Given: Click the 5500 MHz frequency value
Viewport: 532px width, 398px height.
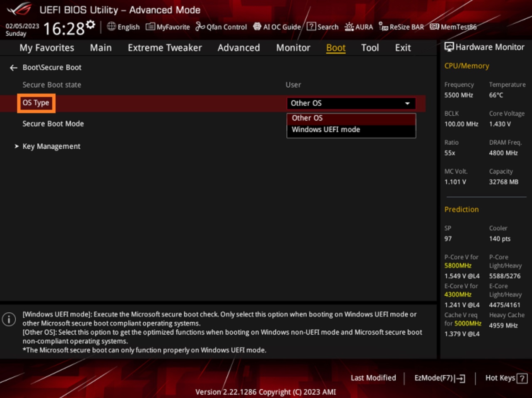Looking at the screenshot, I should point(458,95).
